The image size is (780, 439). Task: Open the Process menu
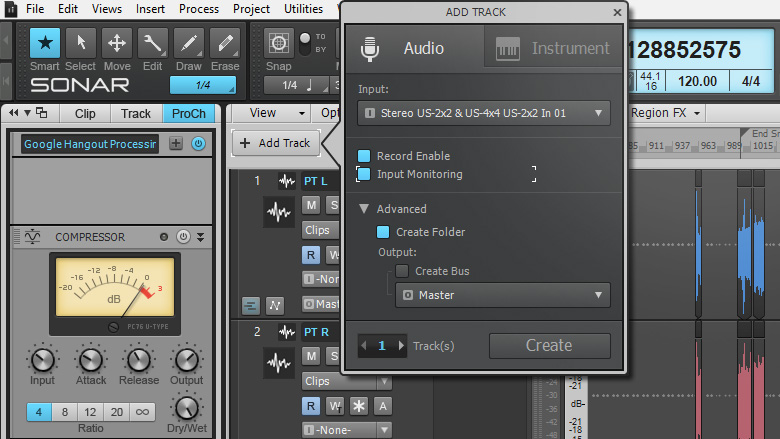click(x=199, y=9)
